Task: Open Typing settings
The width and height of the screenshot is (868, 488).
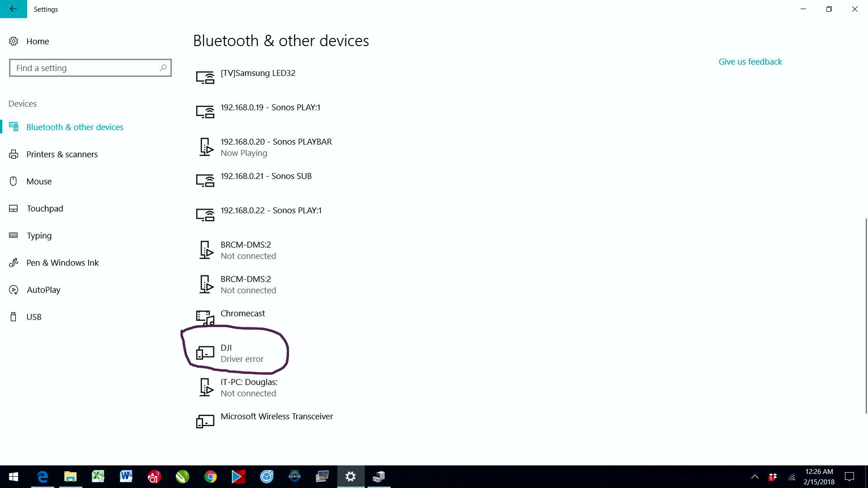Action: [x=39, y=236]
